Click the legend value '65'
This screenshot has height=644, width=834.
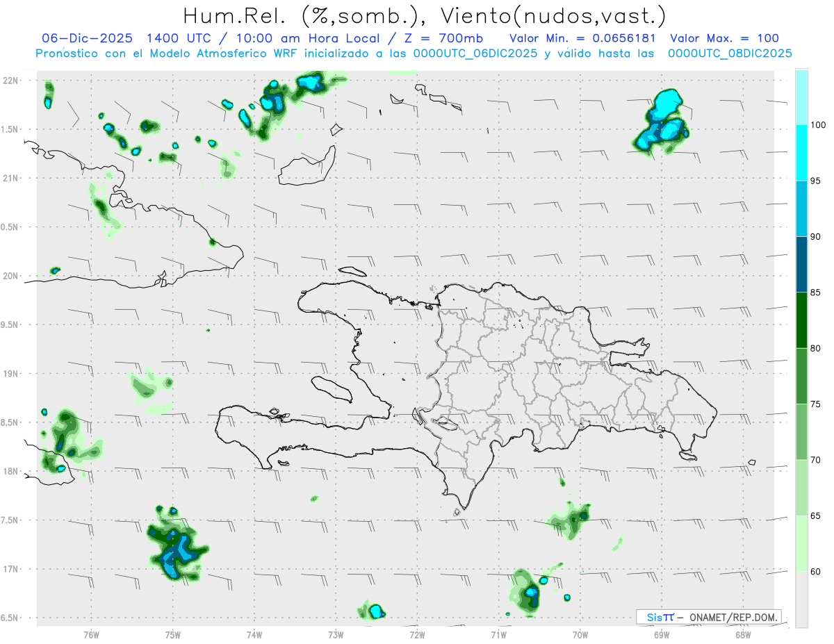point(817,515)
